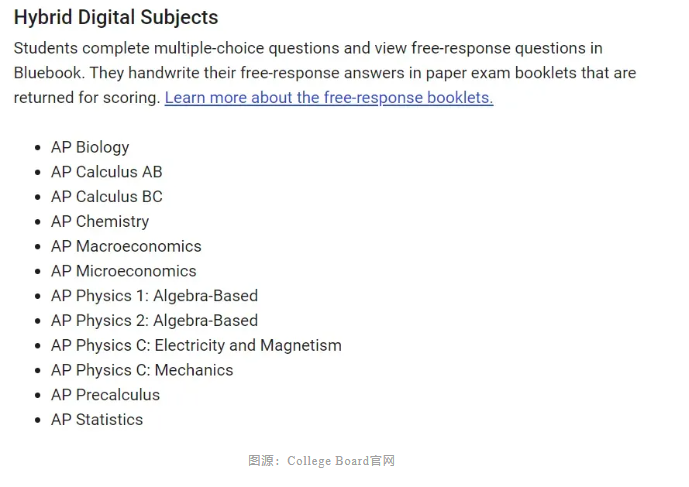Click the word Bluebook in the paragraph
The image size is (689, 487).
click(47, 73)
